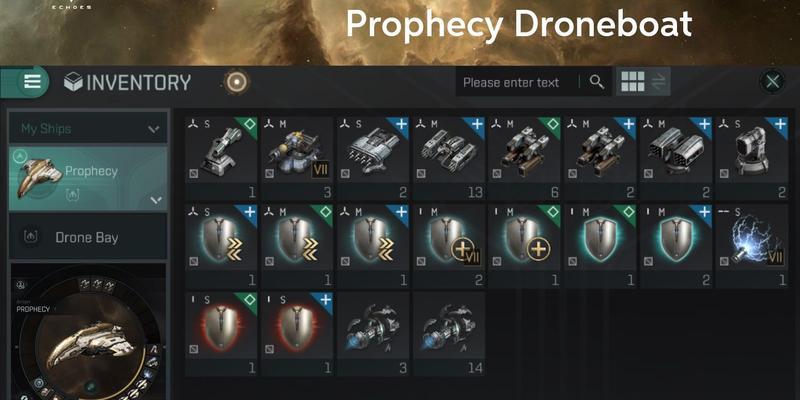
Task: Select the drone item with quantity 13
Action: tap(449, 158)
